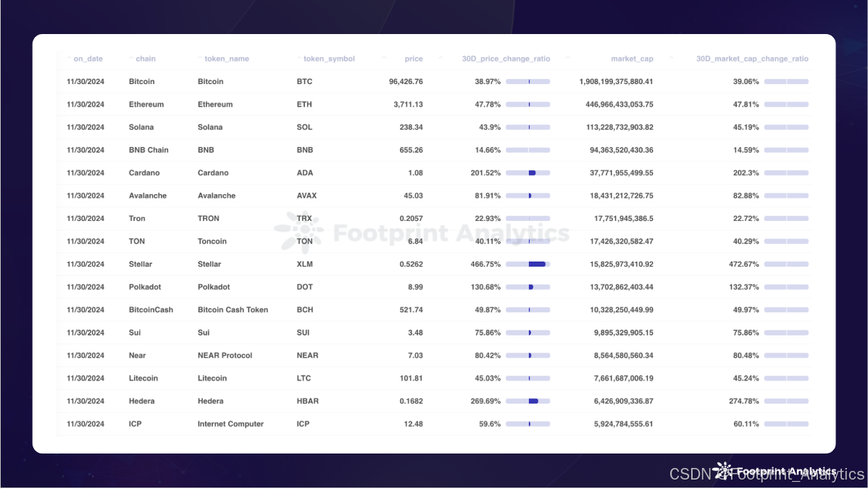Click Polkadot price 8.99
This screenshot has height=489, width=868.
[415, 287]
